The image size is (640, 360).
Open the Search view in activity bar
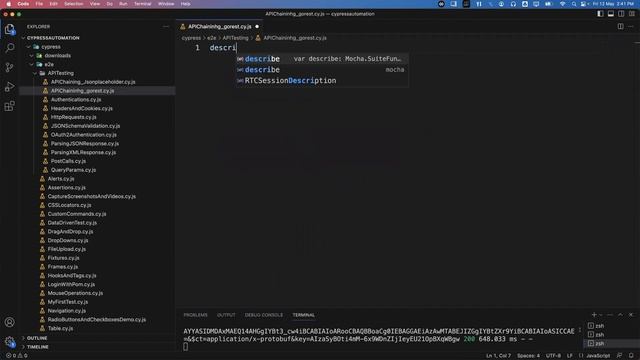pos(9,48)
